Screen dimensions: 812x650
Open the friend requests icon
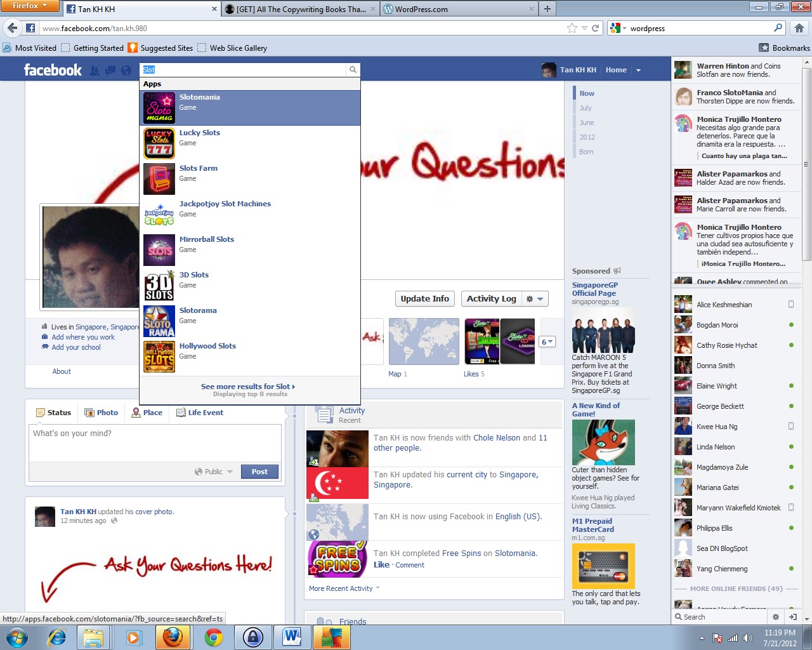95,70
